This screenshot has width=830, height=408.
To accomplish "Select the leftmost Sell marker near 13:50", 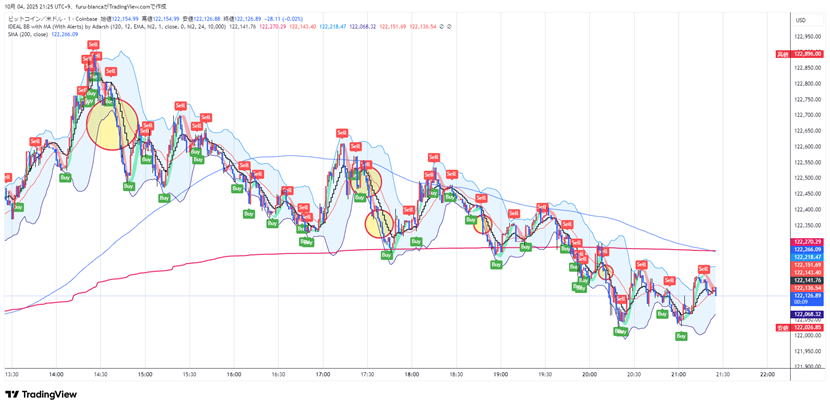I will [35, 142].
